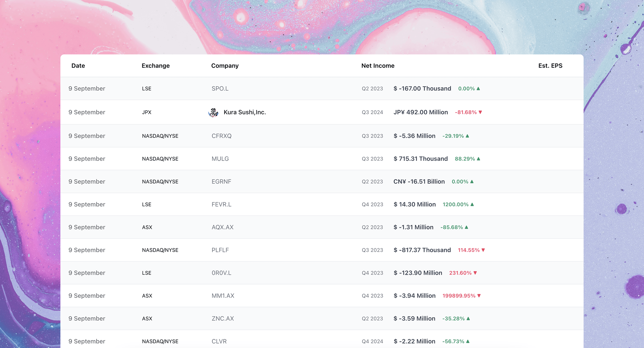This screenshot has width=644, height=348.
Task: Click the Kura Sushi company logo icon
Action: tap(213, 112)
